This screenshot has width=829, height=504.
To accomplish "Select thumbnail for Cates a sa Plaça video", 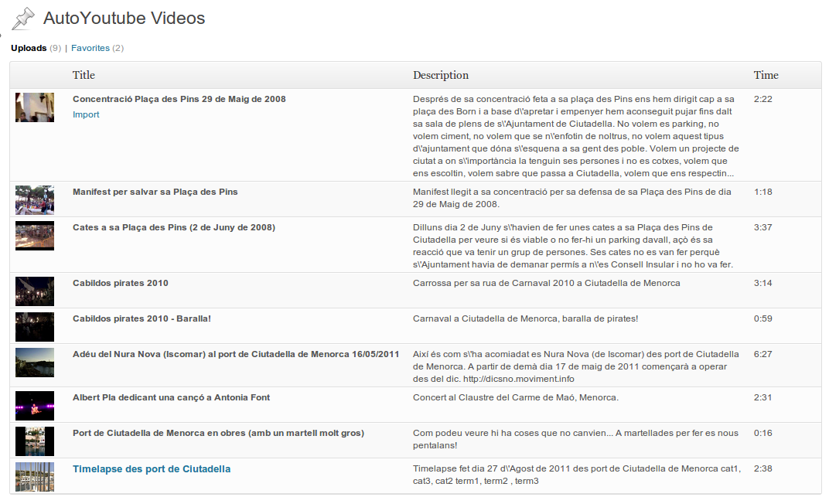I will tap(35, 236).
